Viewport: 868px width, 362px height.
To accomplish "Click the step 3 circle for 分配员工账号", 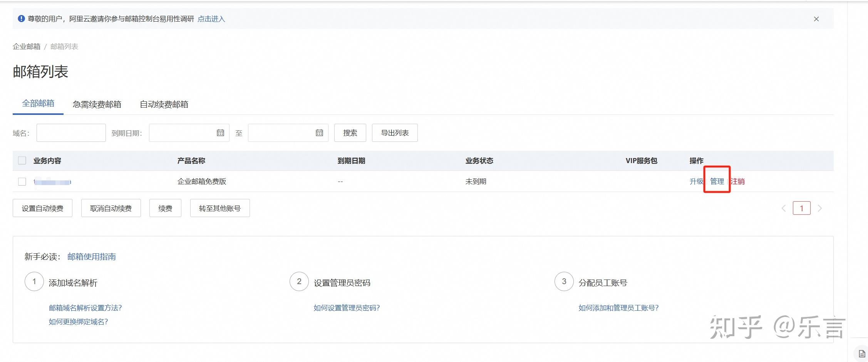I will click(564, 281).
